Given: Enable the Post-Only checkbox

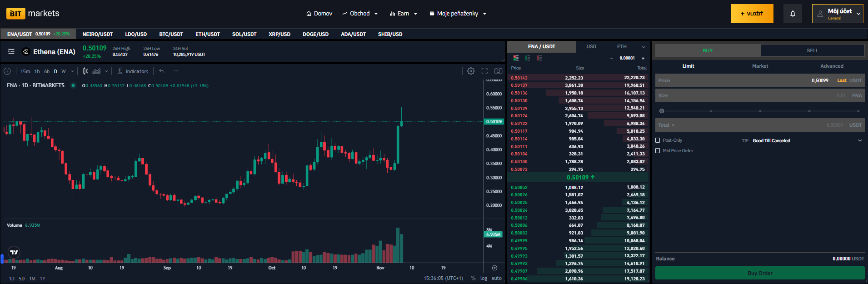Looking at the screenshot, I should (658, 140).
